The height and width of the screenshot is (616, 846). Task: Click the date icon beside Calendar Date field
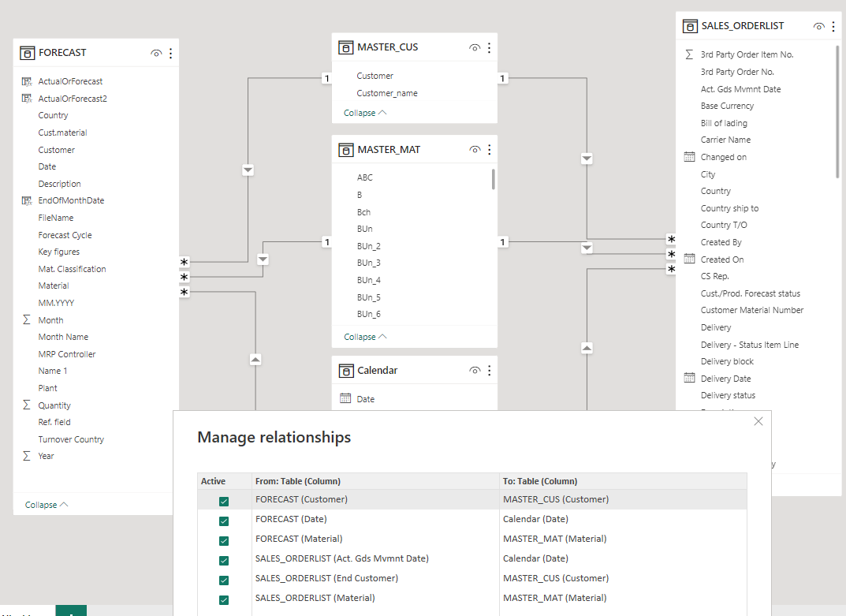click(345, 398)
